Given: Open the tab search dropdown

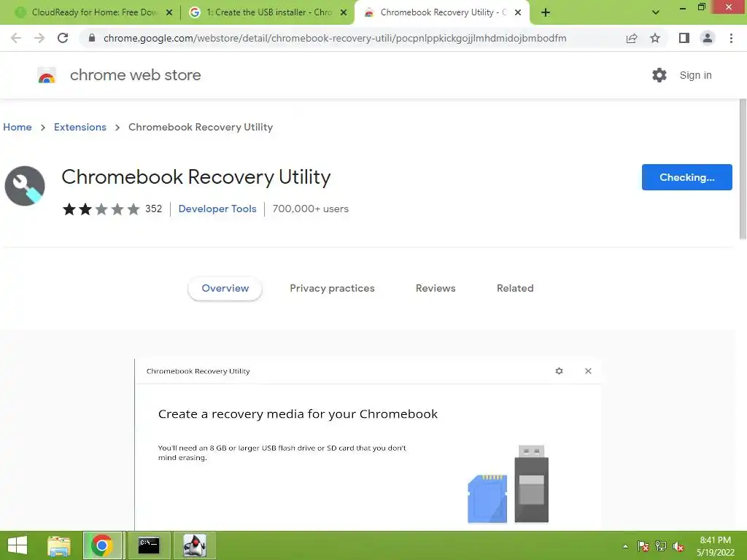Looking at the screenshot, I should (x=656, y=12).
